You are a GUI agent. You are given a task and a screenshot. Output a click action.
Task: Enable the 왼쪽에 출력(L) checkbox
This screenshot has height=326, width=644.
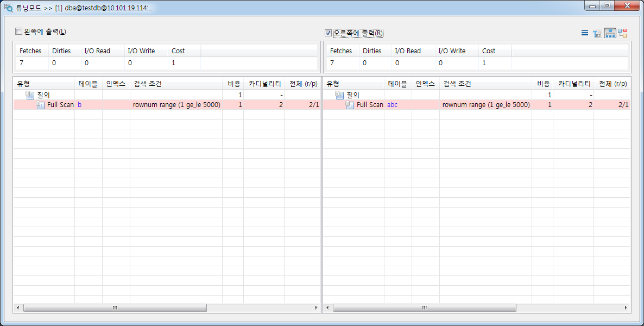coord(18,31)
